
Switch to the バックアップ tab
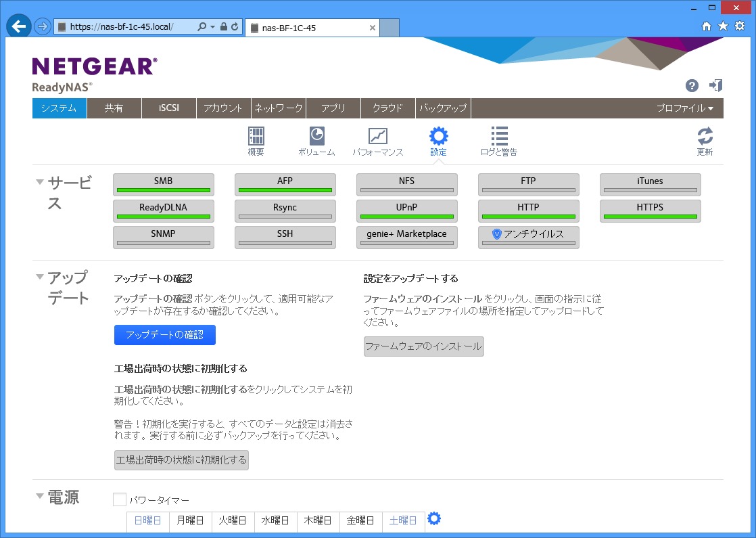(443, 108)
